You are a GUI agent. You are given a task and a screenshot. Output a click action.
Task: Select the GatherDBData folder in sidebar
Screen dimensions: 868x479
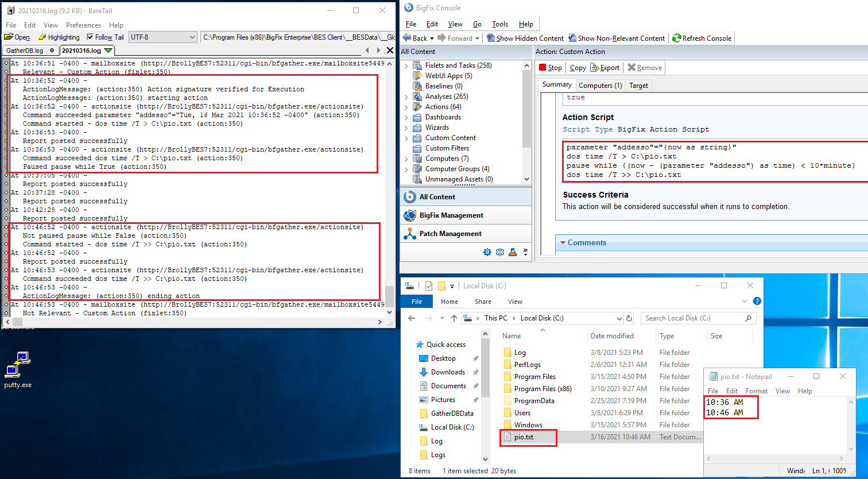coord(452,414)
